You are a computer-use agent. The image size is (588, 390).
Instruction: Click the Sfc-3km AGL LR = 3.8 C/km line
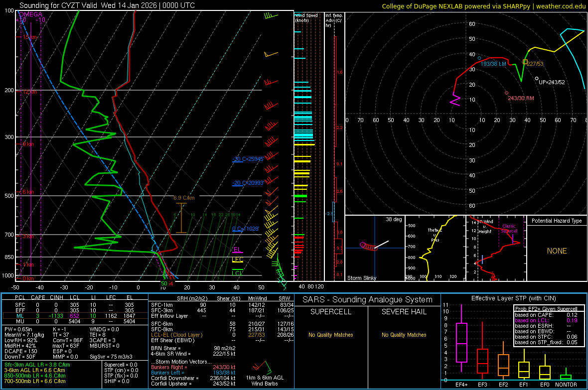click(37, 365)
